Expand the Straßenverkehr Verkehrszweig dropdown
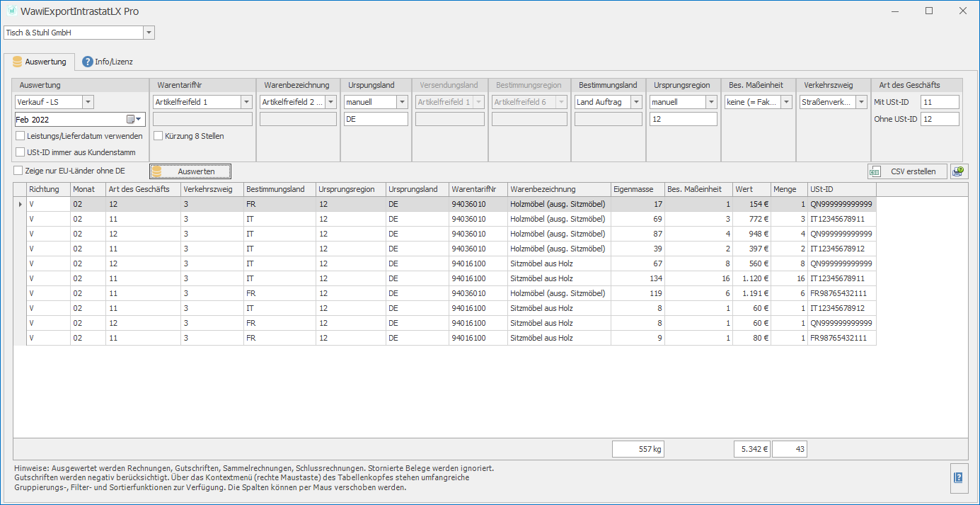The height and width of the screenshot is (505, 980). [861, 102]
